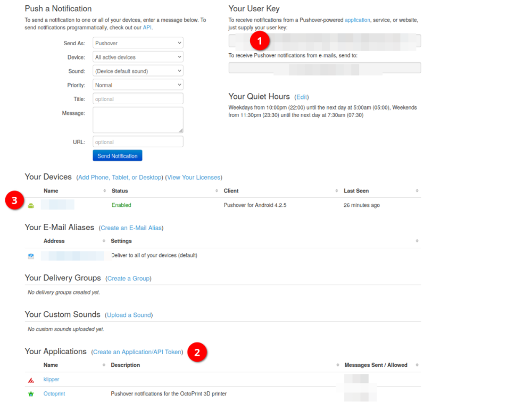Click the blurred e-mail alias address
532x402 pixels.
click(72, 255)
